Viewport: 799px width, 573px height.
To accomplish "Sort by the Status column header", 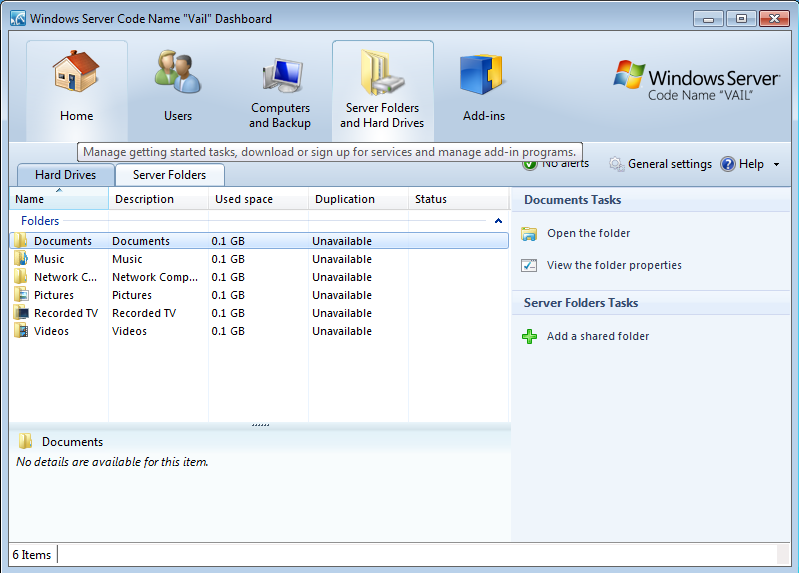I will pos(459,199).
